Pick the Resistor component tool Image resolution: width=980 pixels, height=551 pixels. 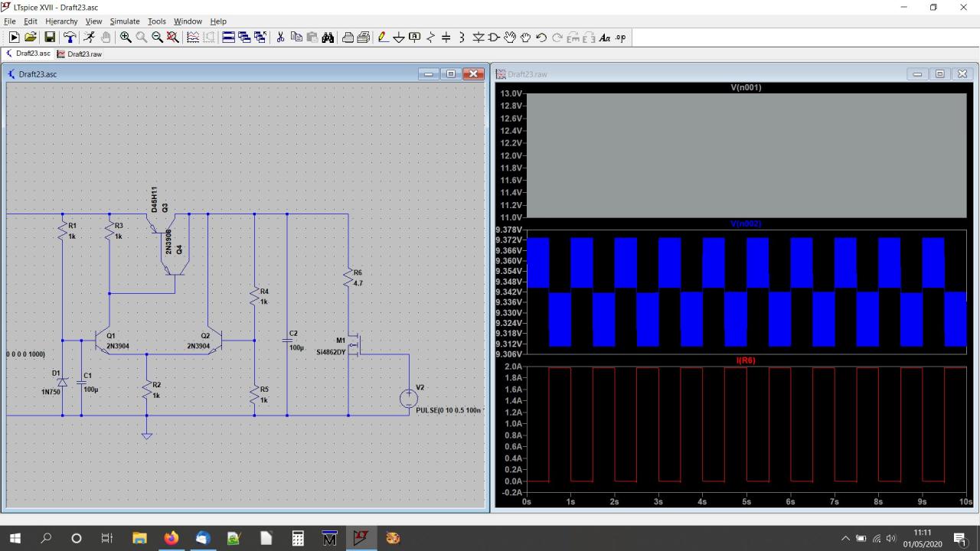pos(430,37)
